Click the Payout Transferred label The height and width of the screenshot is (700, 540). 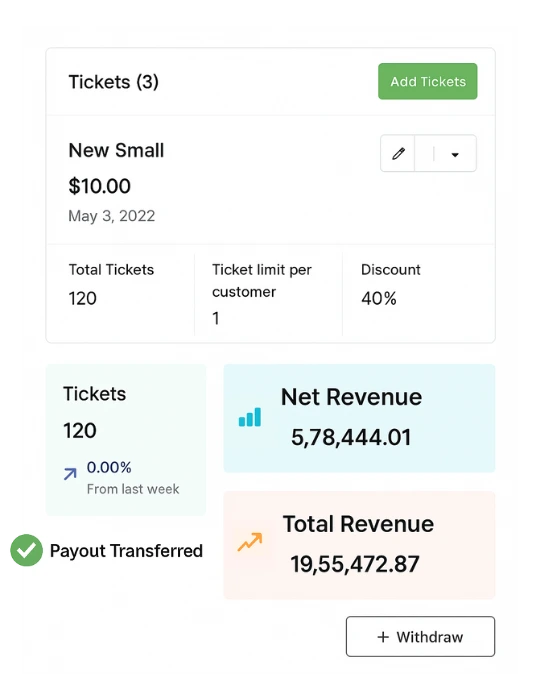[x=126, y=551]
